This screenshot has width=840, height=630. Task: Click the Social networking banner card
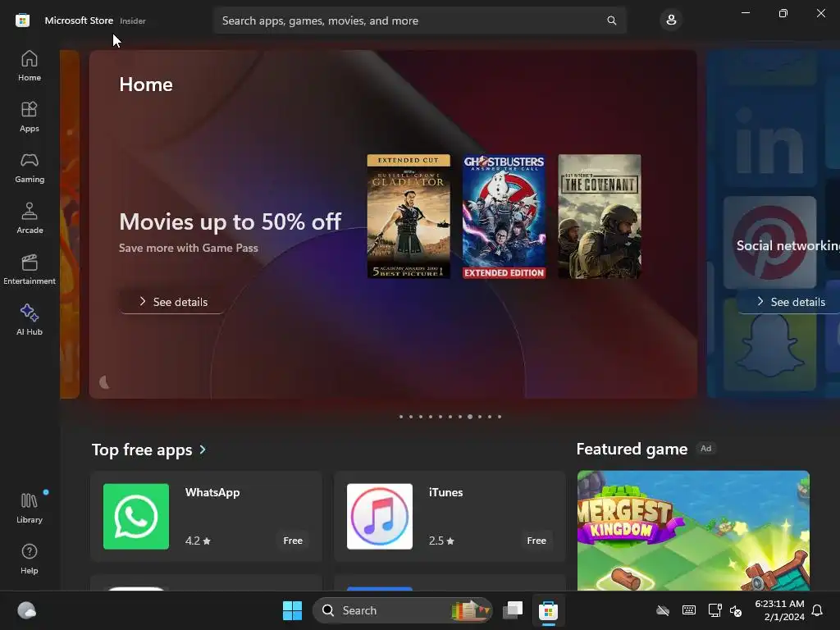774,224
